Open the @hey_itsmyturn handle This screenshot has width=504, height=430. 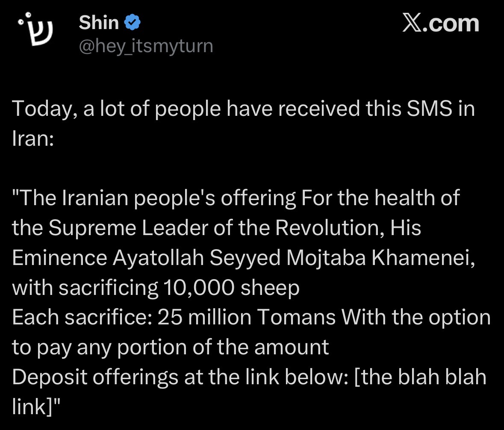click(146, 46)
